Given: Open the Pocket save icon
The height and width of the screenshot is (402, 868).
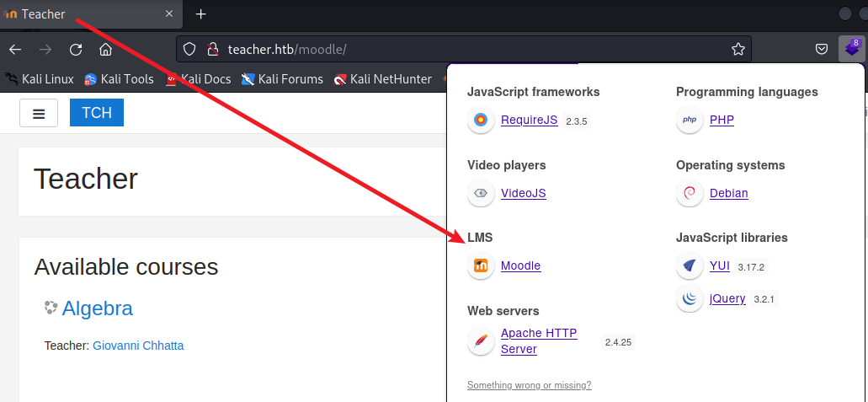Looking at the screenshot, I should point(822,50).
